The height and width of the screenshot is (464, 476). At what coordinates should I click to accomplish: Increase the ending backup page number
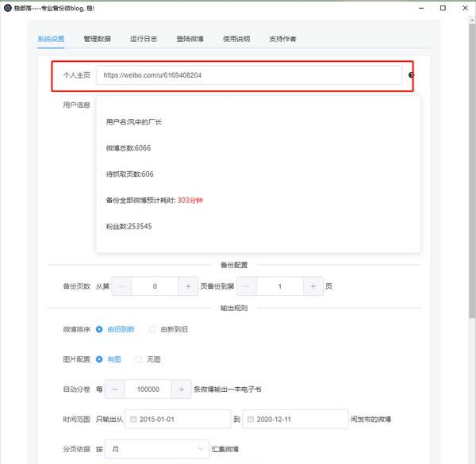pyautogui.click(x=313, y=286)
